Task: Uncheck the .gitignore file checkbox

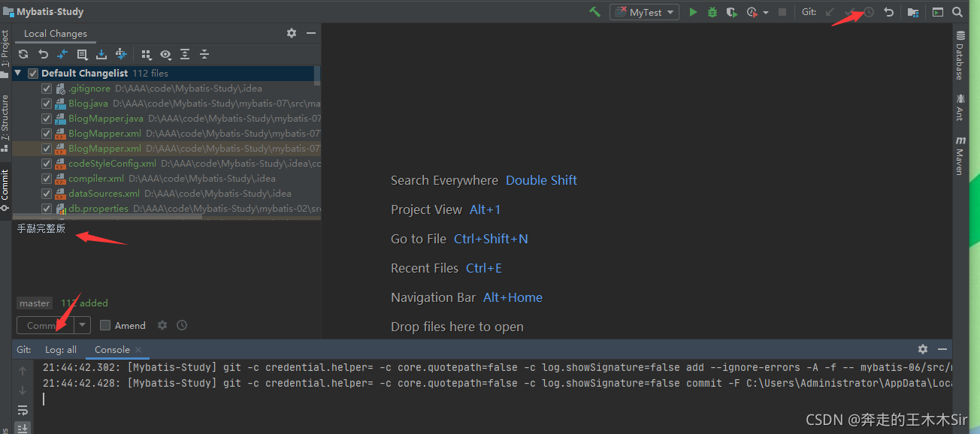Action: click(x=47, y=88)
